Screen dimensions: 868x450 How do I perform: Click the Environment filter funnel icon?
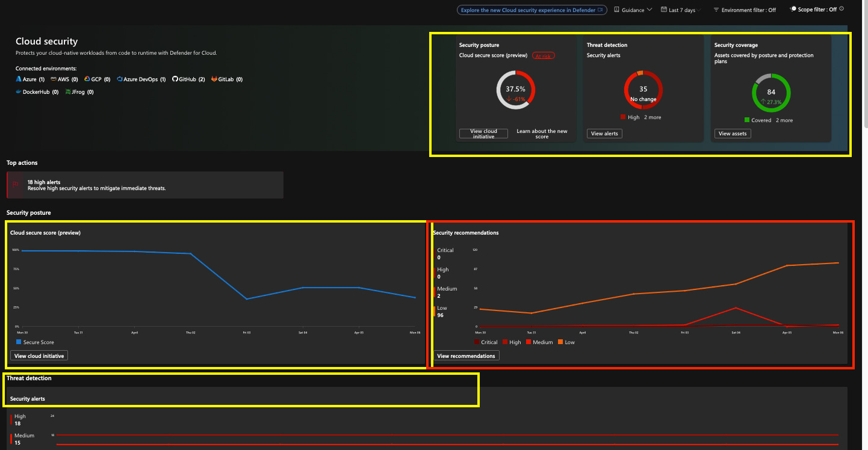pos(716,10)
